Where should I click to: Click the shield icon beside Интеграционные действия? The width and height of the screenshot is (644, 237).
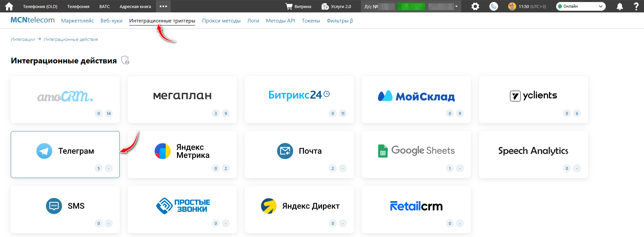tap(125, 60)
